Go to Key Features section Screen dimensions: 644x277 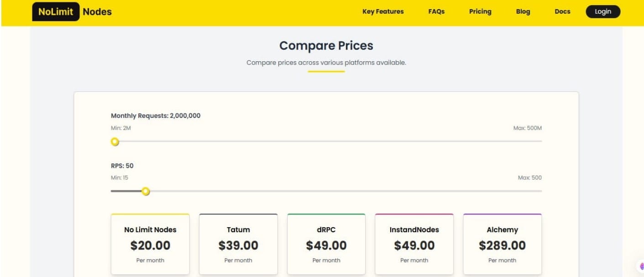click(383, 11)
